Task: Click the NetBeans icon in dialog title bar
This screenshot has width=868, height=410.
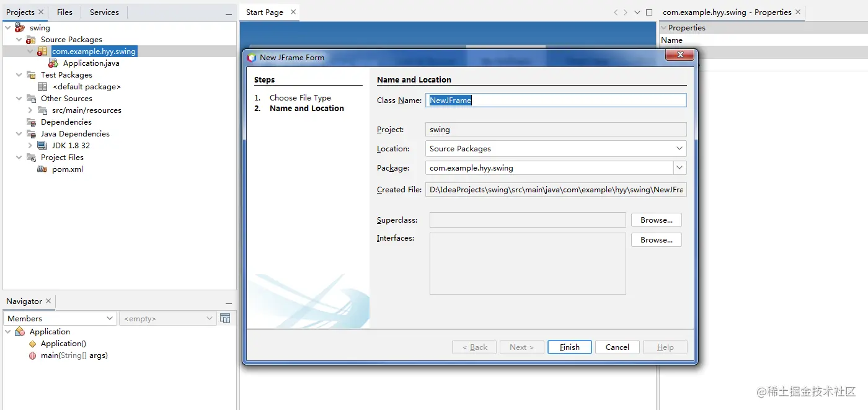Action: 251,58
